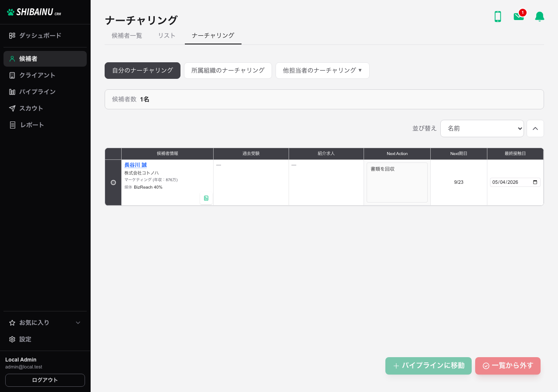Toggle the sort order arrow button
Viewport: 558px width, 392px height.
(x=535, y=128)
